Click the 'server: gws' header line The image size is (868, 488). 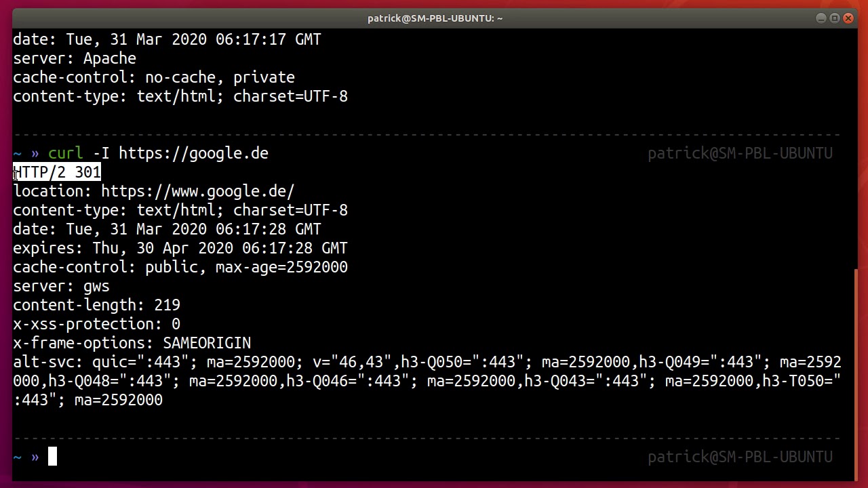click(61, 286)
